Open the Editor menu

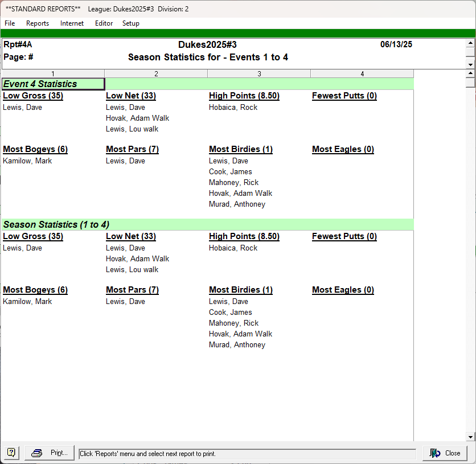click(104, 23)
